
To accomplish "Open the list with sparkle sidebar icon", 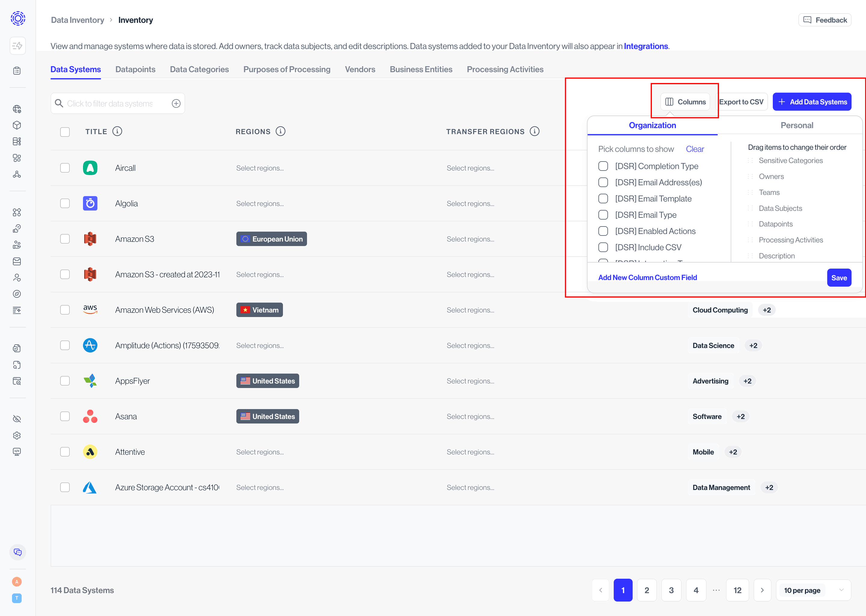I will tap(17, 310).
